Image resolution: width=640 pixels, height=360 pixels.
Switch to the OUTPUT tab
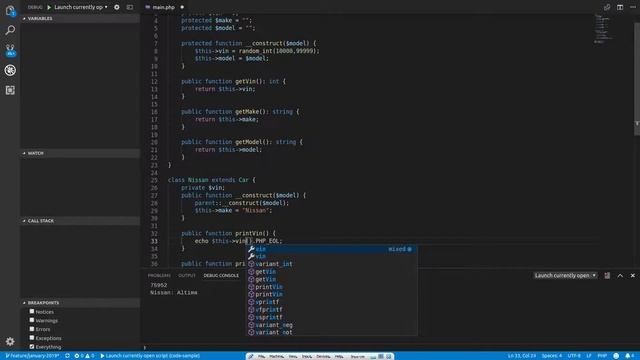tap(187, 276)
